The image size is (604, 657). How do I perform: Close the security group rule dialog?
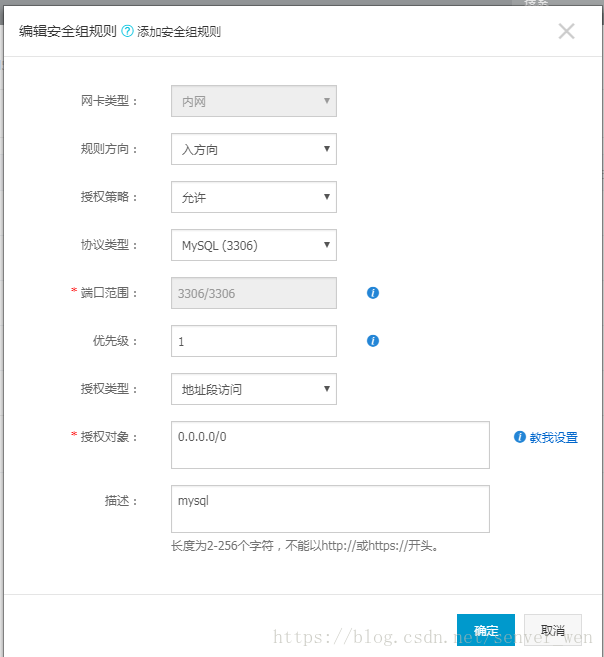(566, 31)
